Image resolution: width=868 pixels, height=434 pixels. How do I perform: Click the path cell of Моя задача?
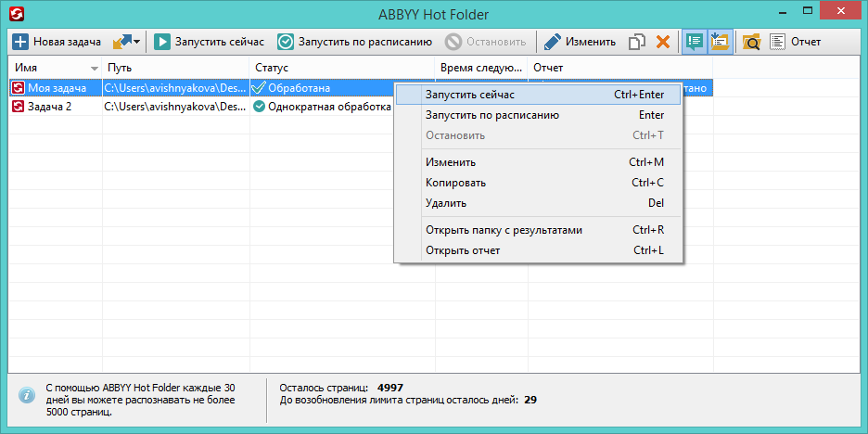(176, 88)
